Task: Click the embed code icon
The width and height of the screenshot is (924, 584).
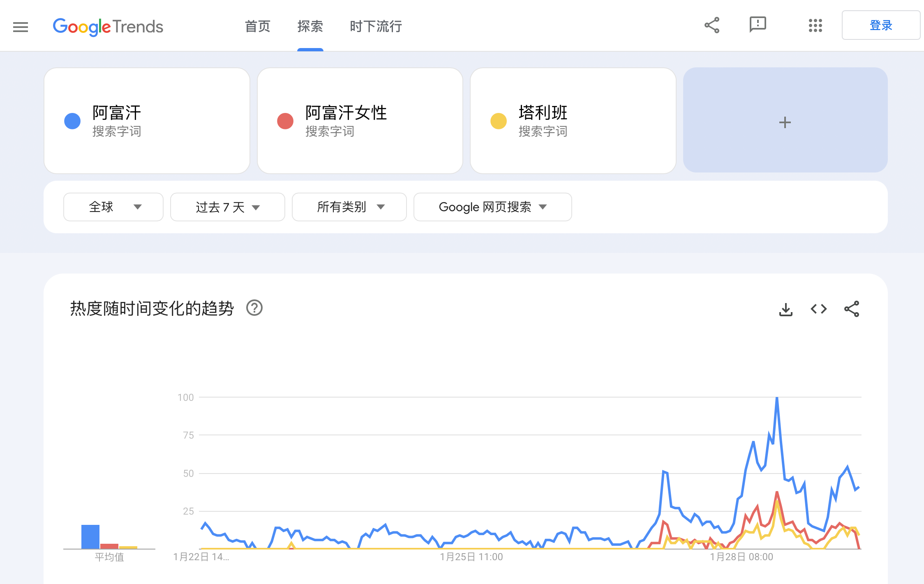Action: [818, 309]
